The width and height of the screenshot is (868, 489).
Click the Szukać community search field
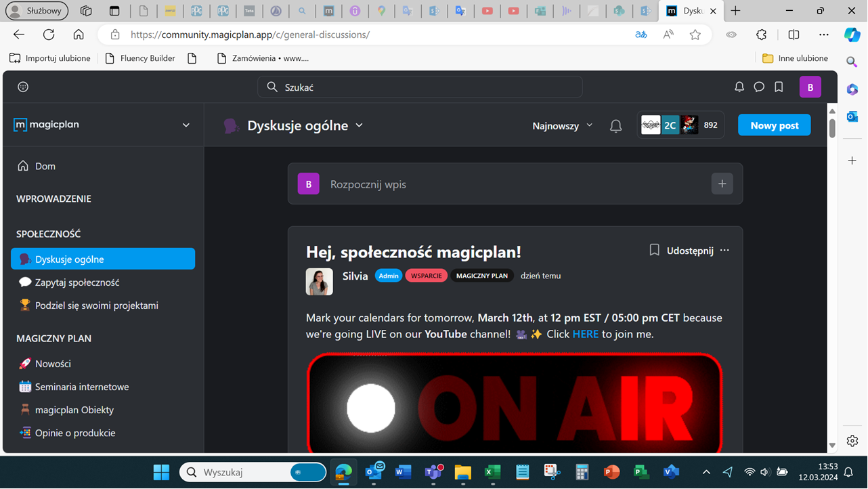coord(420,87)
